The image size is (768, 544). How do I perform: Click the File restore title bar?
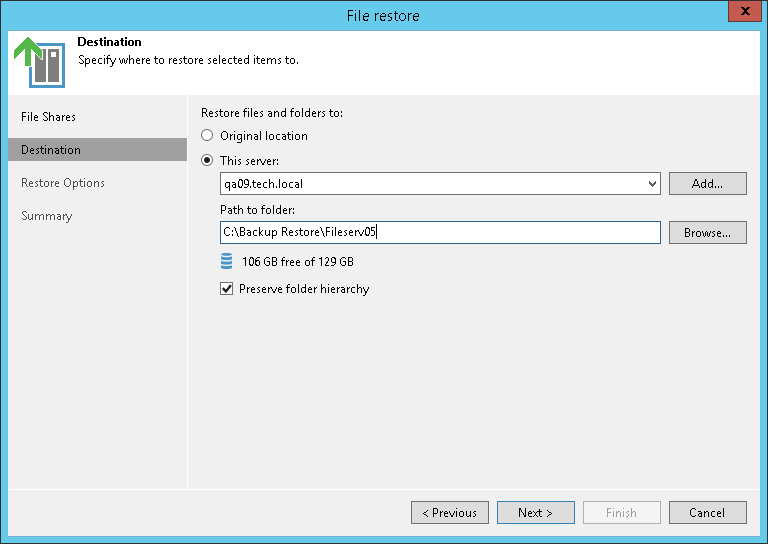(383, 15)
